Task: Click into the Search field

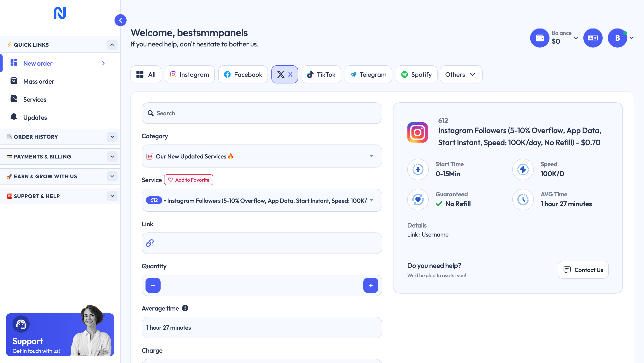Action: pyautogui.click(x=262, y=113)
